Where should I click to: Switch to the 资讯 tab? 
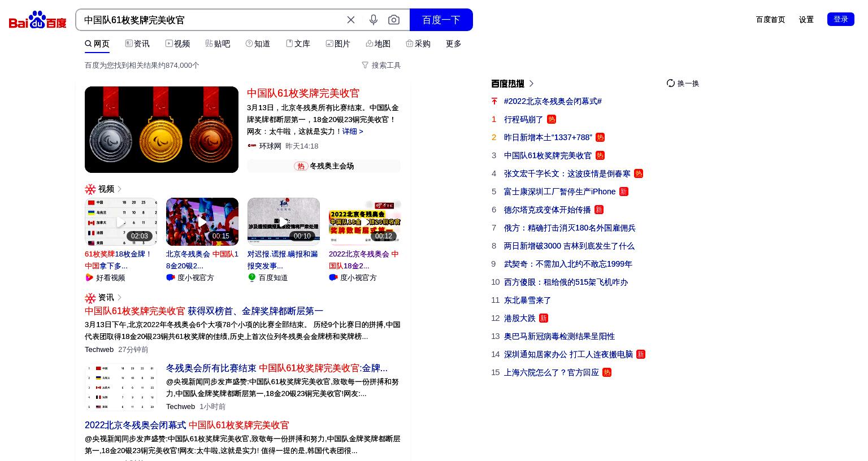(x=137, y=44)
